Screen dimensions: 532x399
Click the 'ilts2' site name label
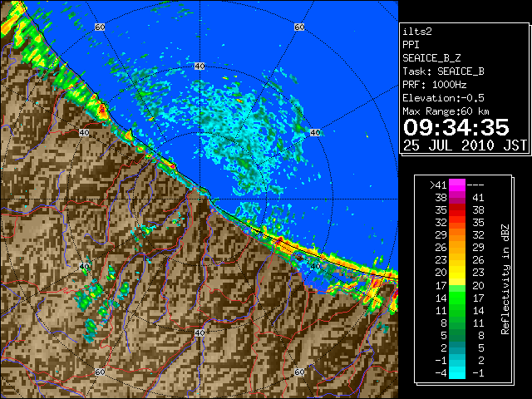click(x=417, y=32)
